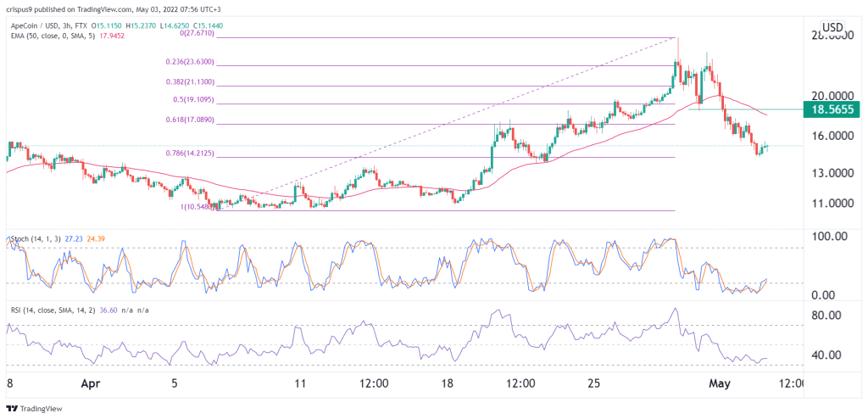
Task: Click the high price H15.2370
Action: pyautogui.click(x=142, y=25)
